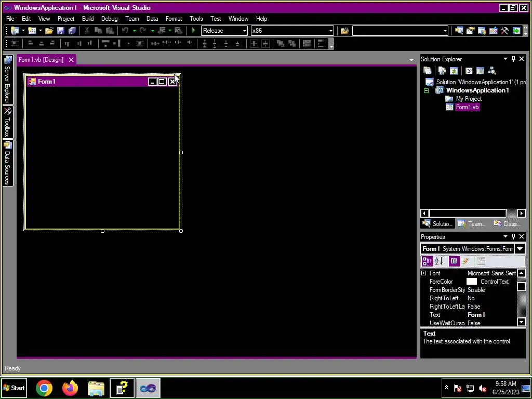The height and width of the screenshot is (399, 532).
Task: Show the Events lightning bolt in Properties
Action: [466, 261]
